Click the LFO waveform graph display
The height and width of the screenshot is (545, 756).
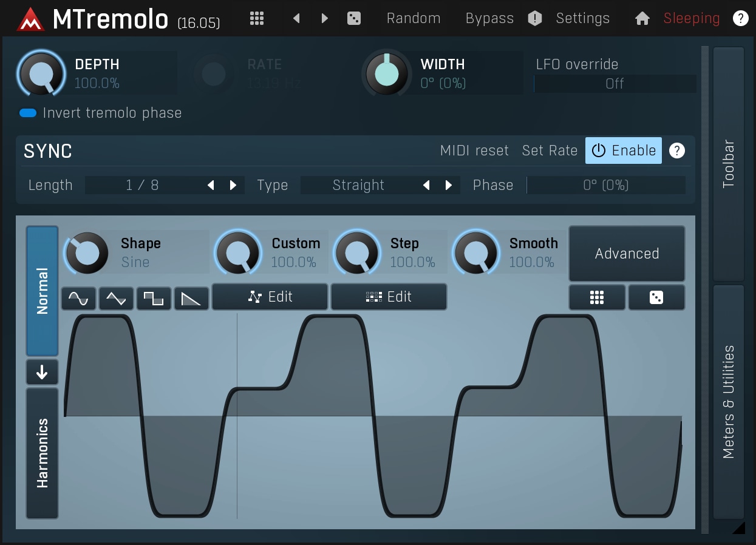(x=373, y=416)
